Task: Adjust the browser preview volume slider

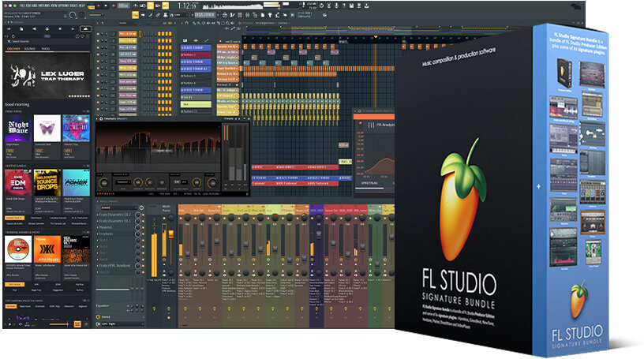Action: (x=58, y=324)
